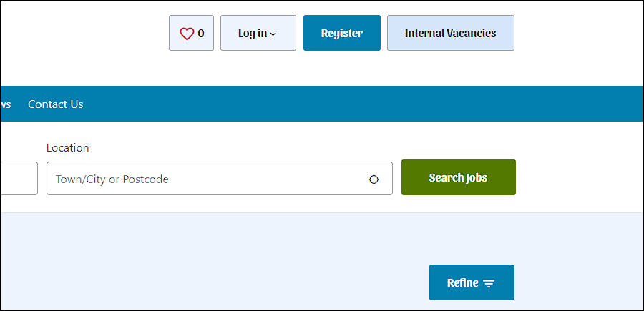Viewport: 644px width, 311px height.
Task: Expand the Log in dropdown chevron
Action: point(273,34)
